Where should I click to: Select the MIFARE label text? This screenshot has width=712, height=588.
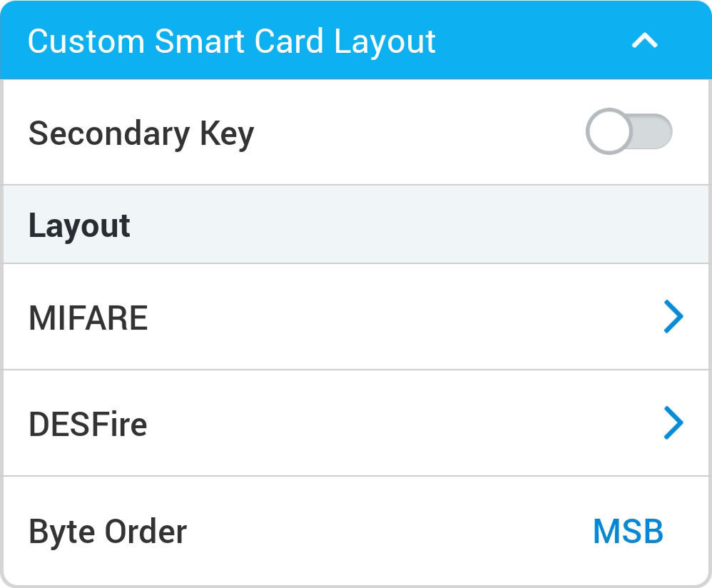coord(88,318)
